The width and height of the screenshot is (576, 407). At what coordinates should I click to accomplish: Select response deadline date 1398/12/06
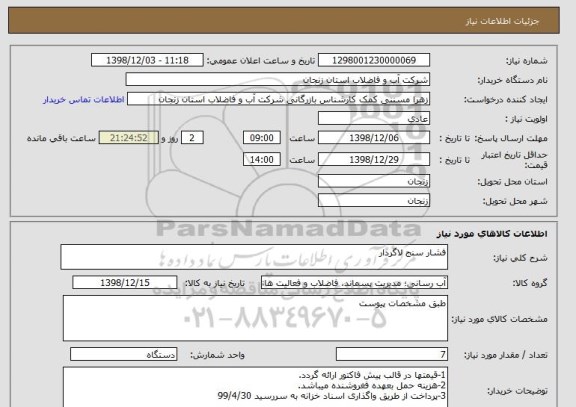coord(374,138)
